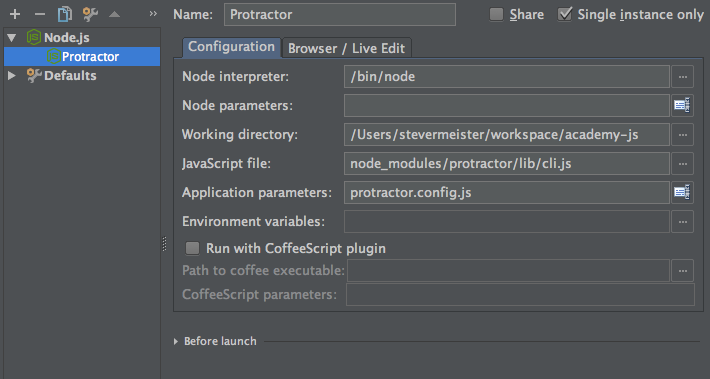The height and width of the screenshot is (379, 710).
Task: Click the CoffeeScript parameters field
Action: coord(520,295)
